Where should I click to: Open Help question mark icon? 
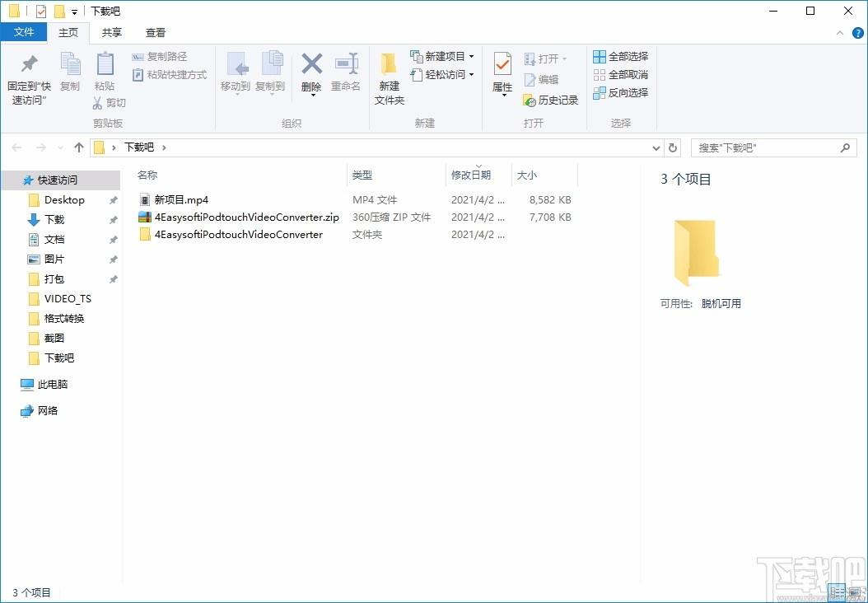click(x=857, y=33)
